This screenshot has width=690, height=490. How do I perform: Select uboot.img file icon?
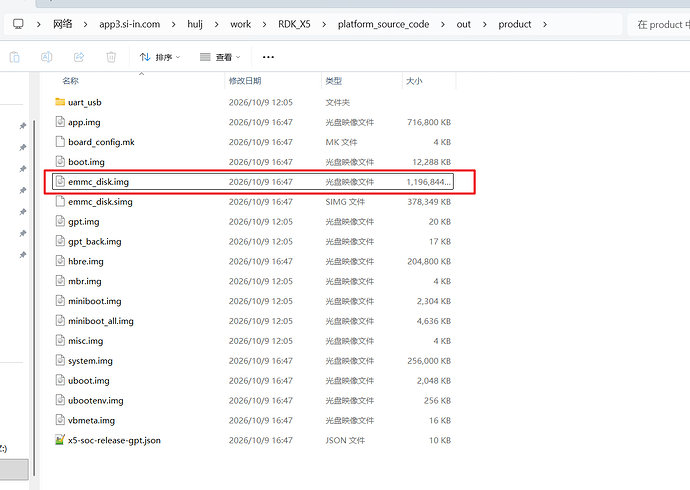coord(60,380)
